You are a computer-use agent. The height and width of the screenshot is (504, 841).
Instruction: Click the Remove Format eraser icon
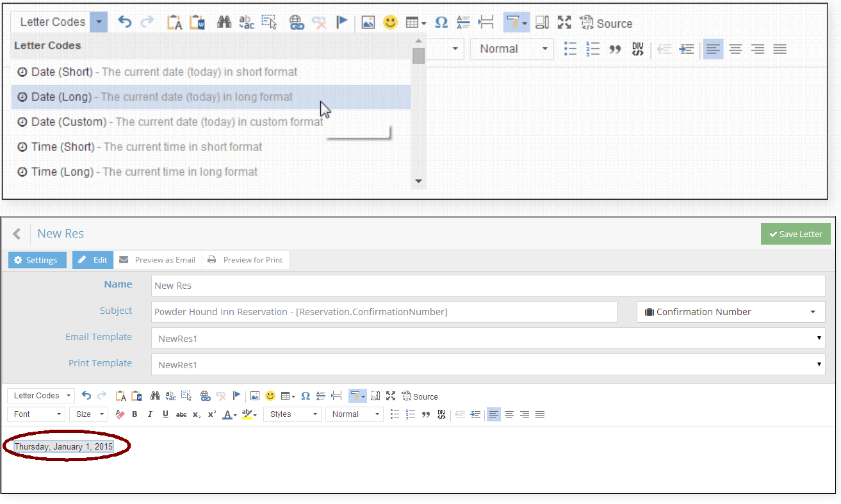[x=120, y=414]
